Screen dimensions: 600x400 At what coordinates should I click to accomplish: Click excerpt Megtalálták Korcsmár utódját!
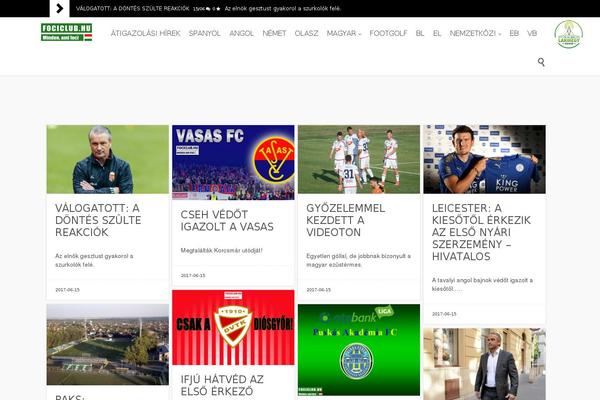(x=222, y=250)
